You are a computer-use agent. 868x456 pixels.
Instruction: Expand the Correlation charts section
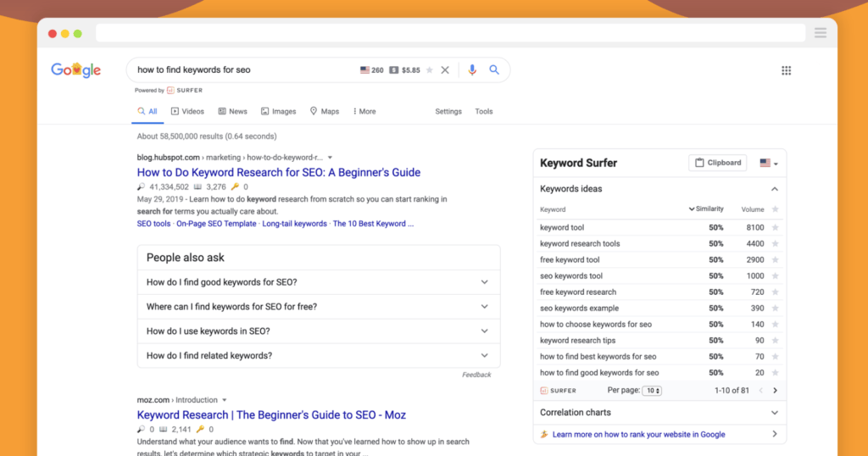pos(775,413)
